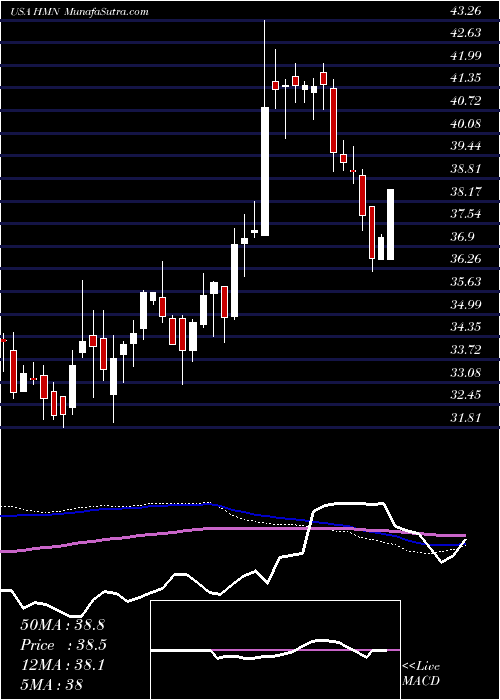Click the 31.81 price axis label
The image size is (500, 700).
[x=466, y=418]
